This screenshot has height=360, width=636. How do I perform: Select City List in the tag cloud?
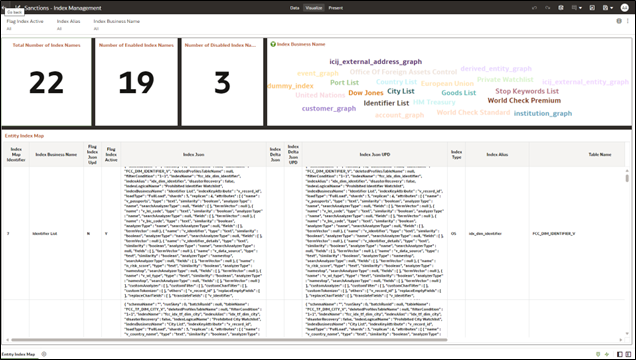point(401,91)
